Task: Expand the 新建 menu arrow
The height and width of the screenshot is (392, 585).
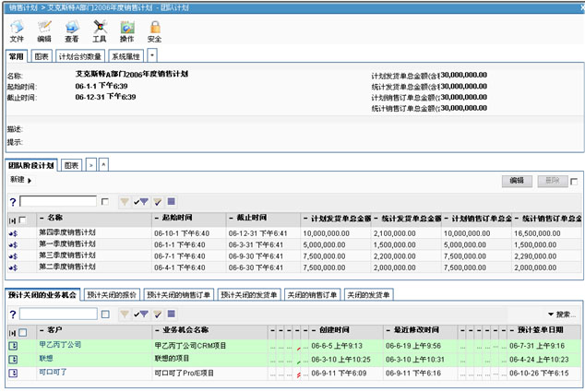Action: (x=30, y=180)
